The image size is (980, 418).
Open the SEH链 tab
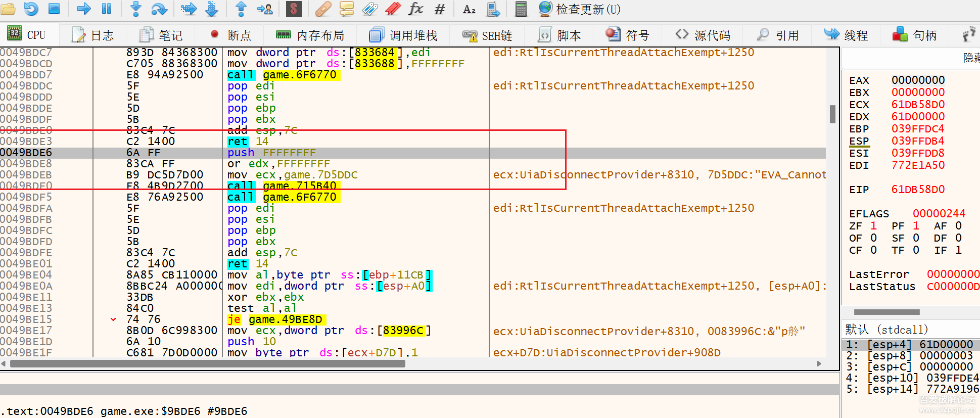click(487, 35)
